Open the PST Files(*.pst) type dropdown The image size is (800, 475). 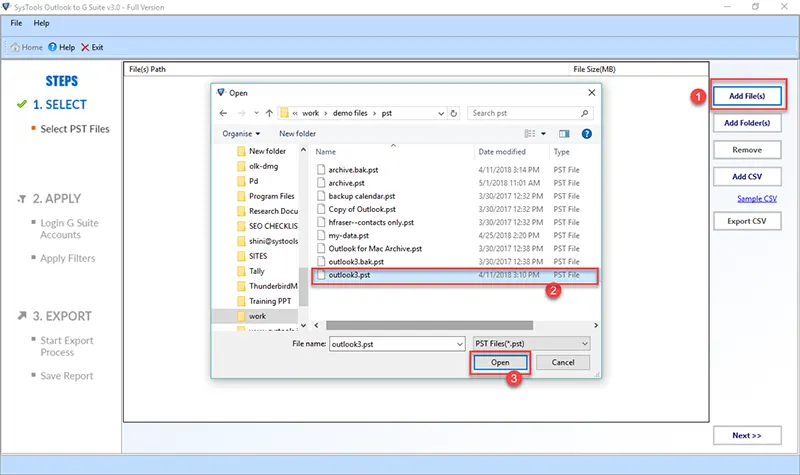[531, 344]
